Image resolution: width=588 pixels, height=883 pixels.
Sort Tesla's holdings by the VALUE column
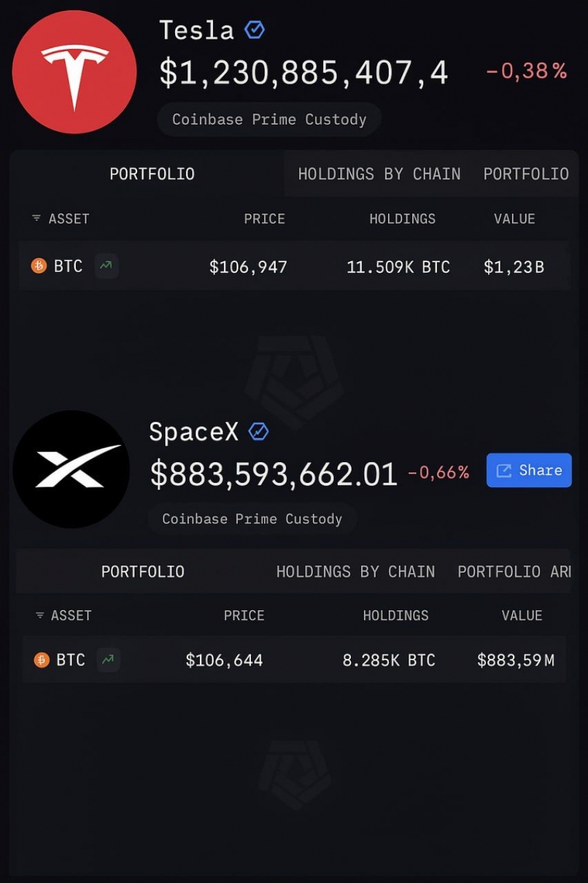point(514,219)
